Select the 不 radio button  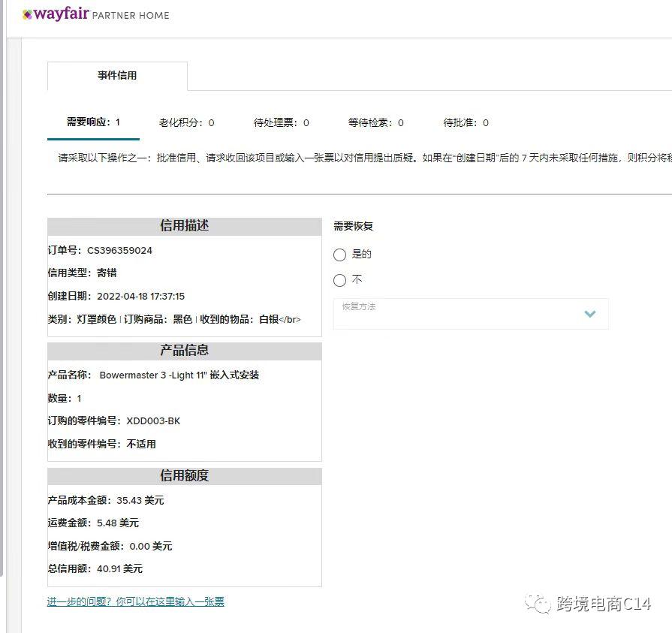[339, 280]
